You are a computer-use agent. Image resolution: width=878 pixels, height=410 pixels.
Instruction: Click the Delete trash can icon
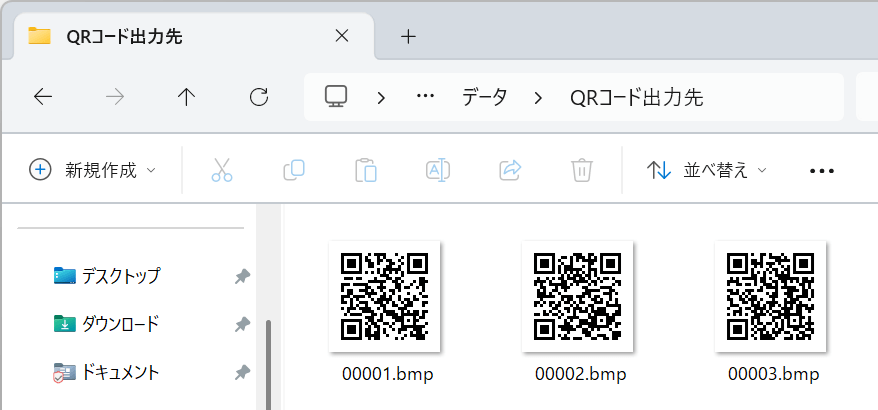point(582,170)
